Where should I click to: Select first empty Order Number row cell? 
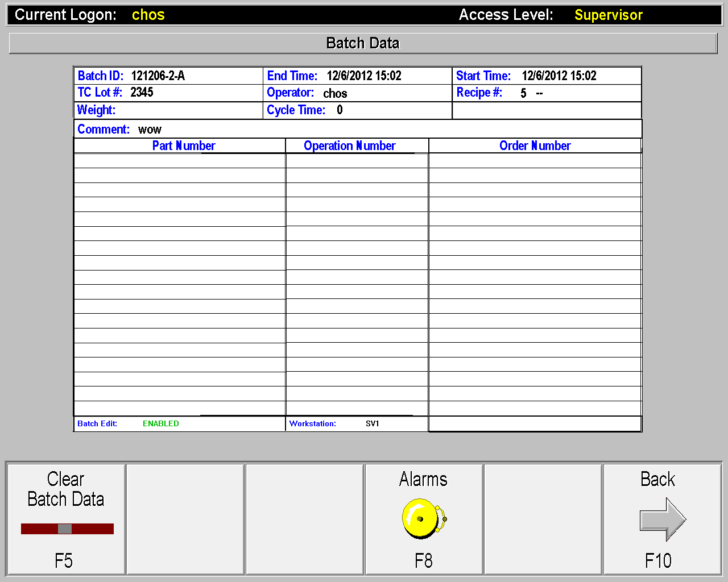coord(535,161)
